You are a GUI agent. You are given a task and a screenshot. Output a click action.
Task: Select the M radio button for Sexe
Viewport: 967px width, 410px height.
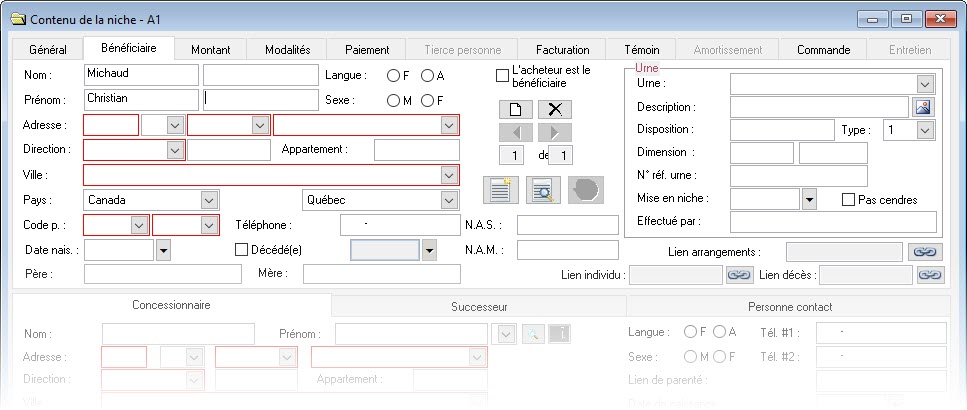click(393, 100)
